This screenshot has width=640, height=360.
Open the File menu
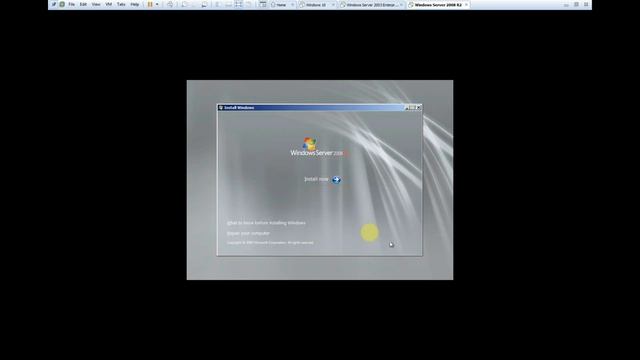71,4
